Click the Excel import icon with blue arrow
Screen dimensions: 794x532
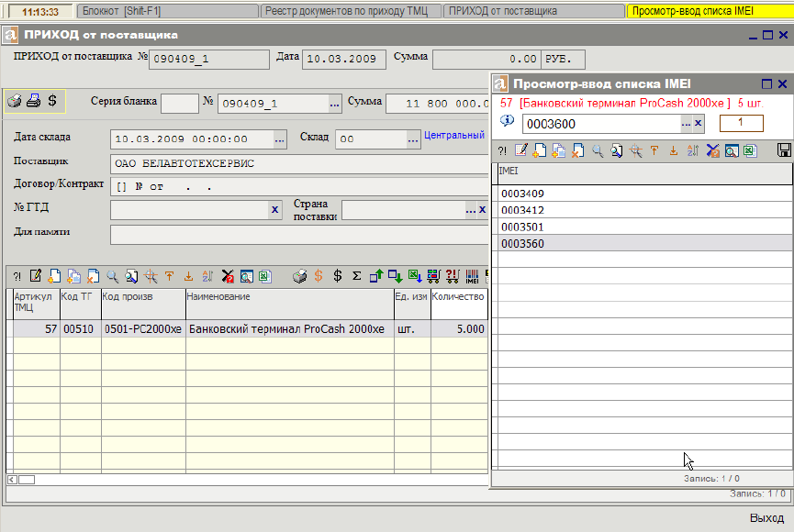tap(415, 276)
